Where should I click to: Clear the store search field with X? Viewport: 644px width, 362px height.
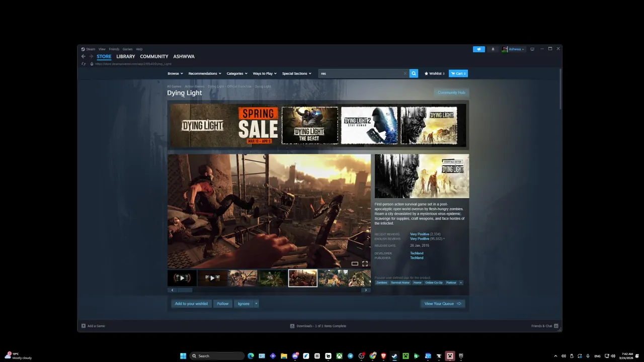pyautogui.click(x=405, y=73)
